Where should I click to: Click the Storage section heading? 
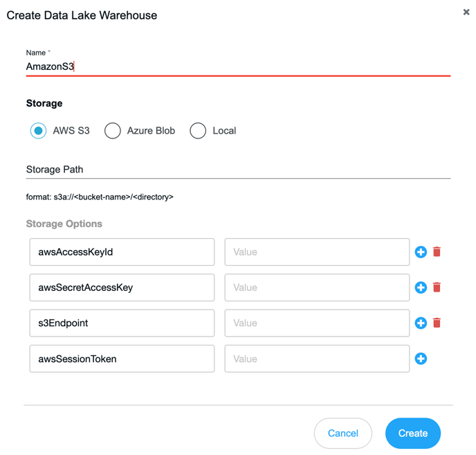coord(44,103)
